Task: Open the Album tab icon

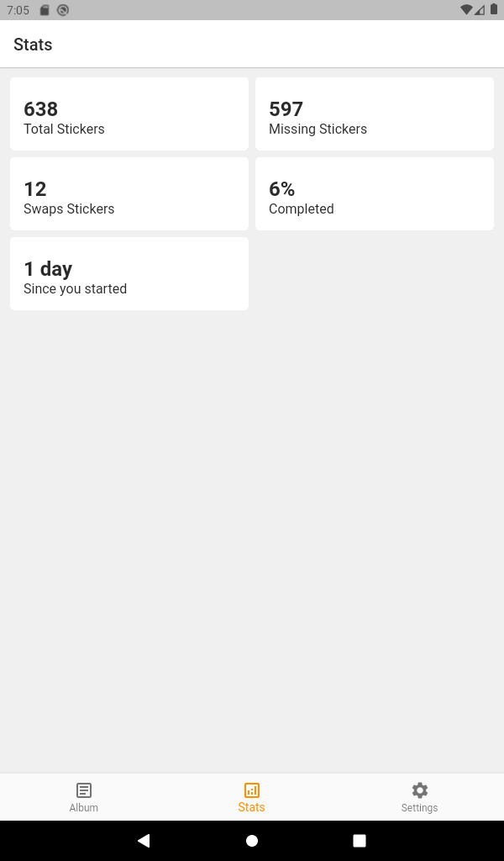Action: (83, 790)
